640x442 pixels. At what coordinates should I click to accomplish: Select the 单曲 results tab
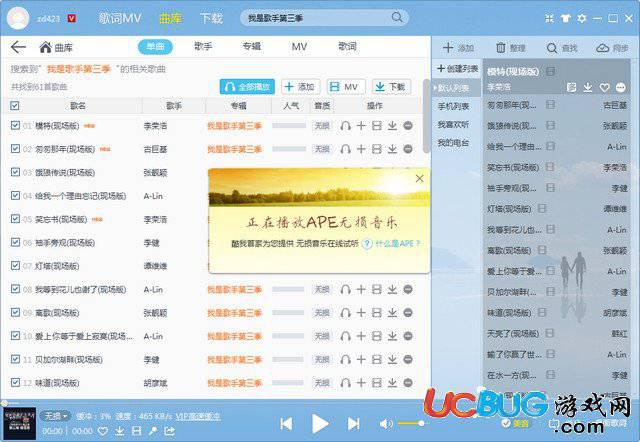click(156, 47)
